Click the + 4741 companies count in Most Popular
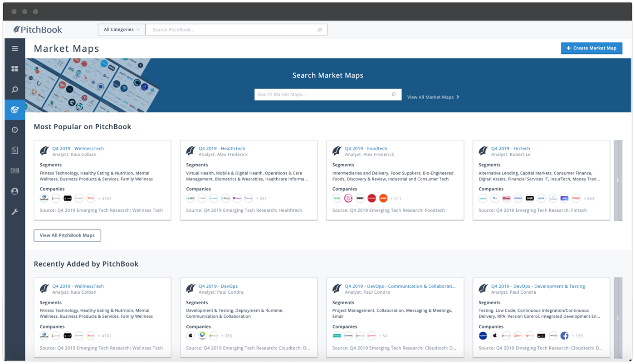The width and height of the screenshot is (635, 364). (x=105, y=199)
